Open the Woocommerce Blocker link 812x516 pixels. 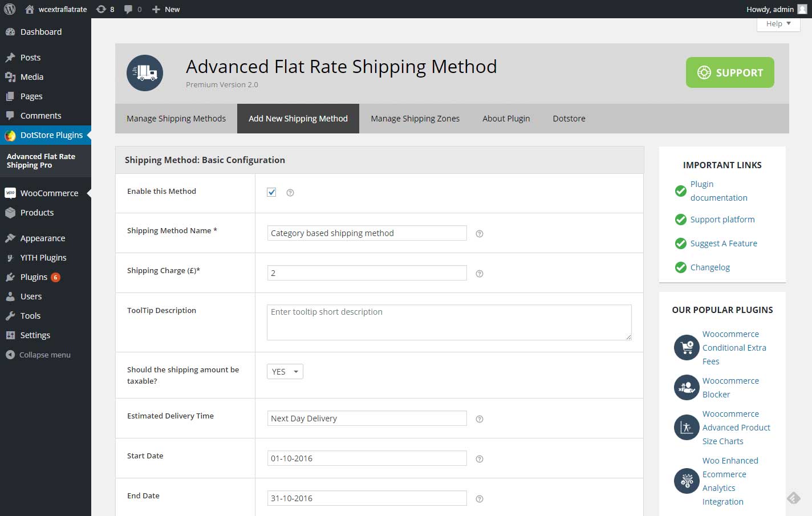click(730, 388)
